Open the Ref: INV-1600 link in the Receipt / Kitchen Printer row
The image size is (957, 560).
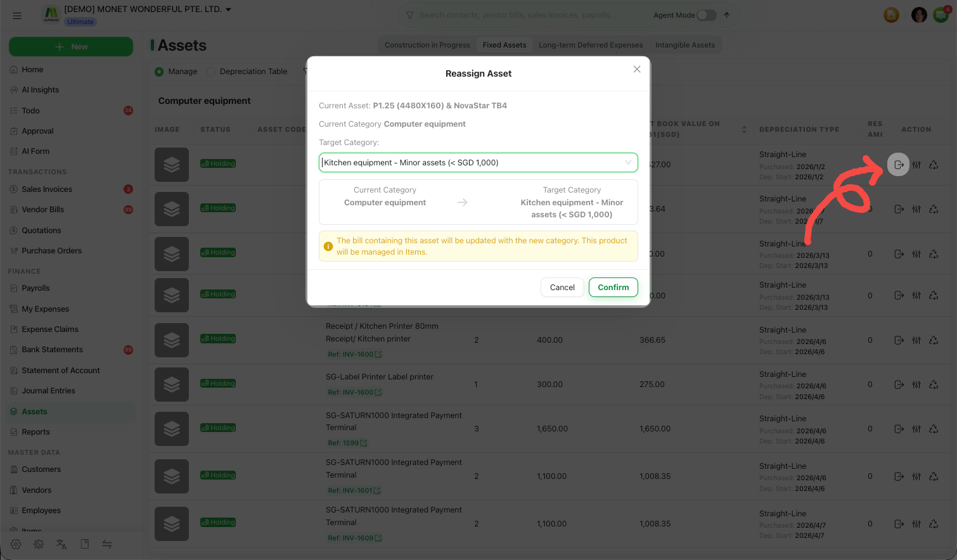[354, 355]
